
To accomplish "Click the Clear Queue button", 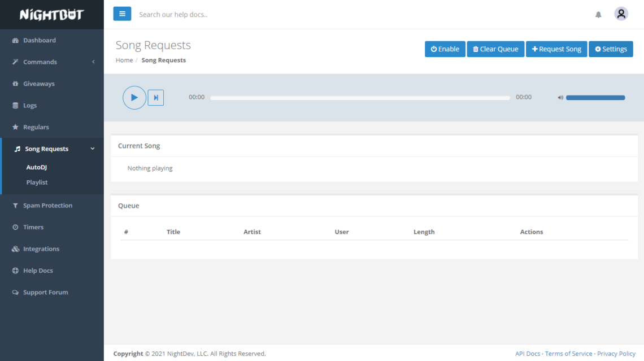I will point(495,49).
